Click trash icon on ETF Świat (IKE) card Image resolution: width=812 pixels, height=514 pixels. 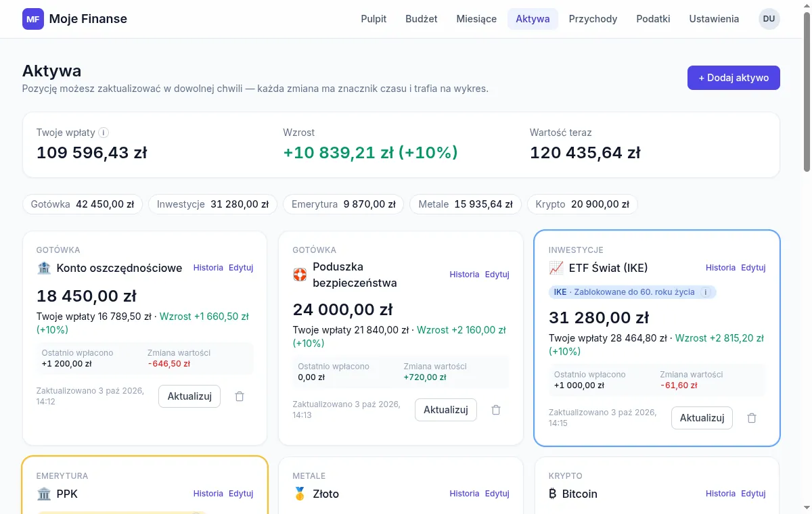752,418
